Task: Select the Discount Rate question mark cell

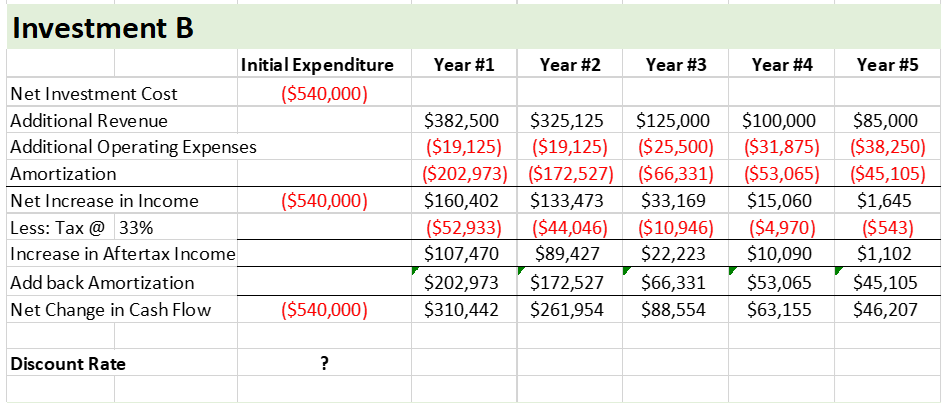Action: [323, 363]
